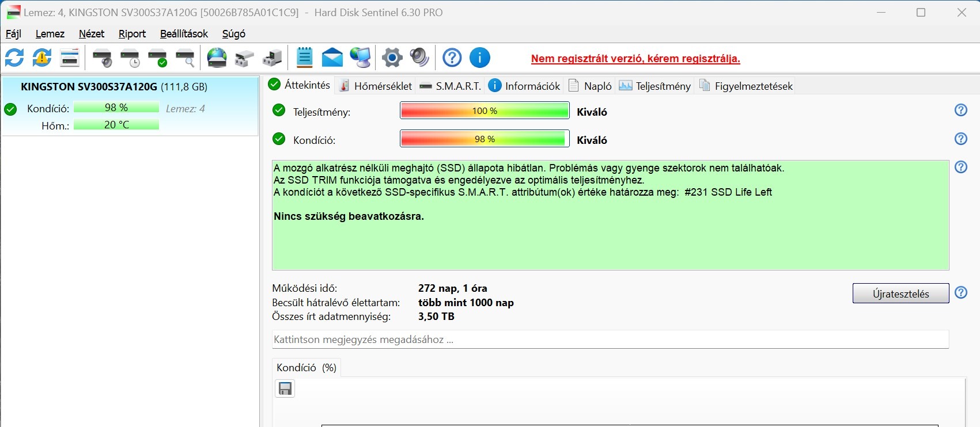
Task: Click the green status description text box
Action: click(x=610, y=215)
